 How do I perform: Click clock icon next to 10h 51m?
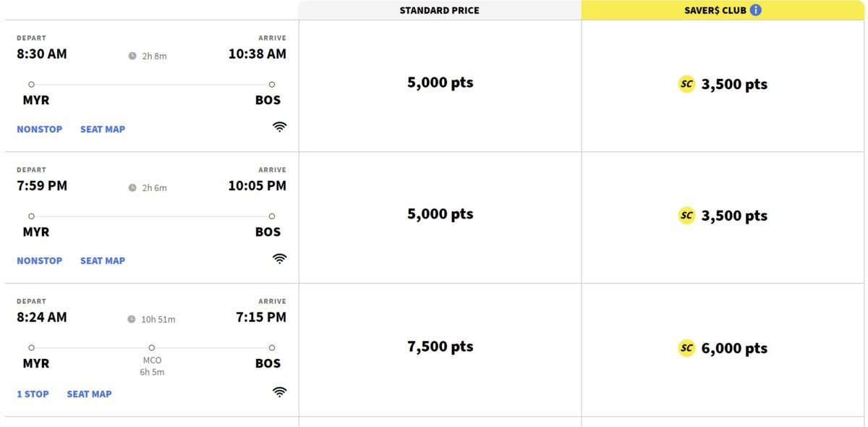point(132,319)
